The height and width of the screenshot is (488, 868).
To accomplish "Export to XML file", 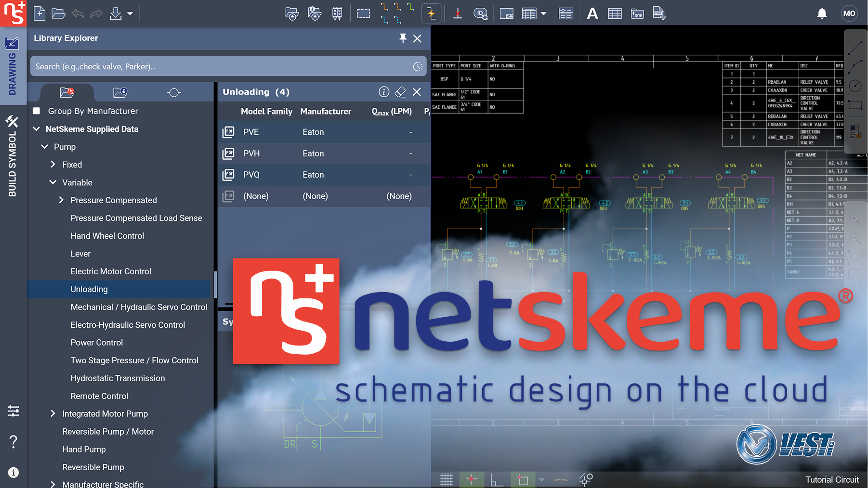I will tap(637, 14).
